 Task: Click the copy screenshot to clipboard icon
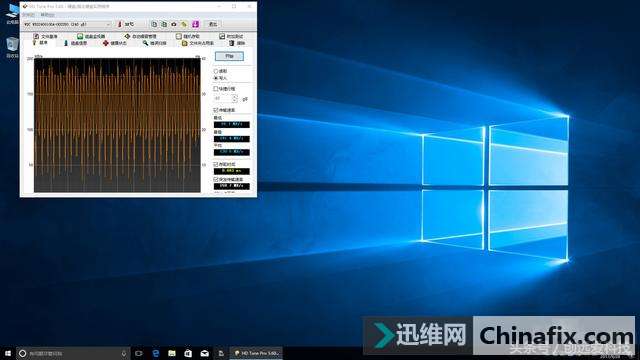pos(164,24)
